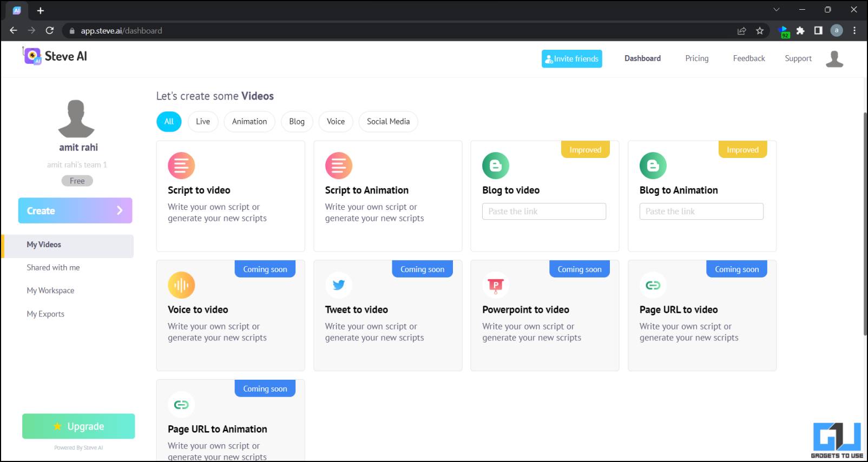
Task: Toggle the browser side panel icon
Action: pos(818,31)
